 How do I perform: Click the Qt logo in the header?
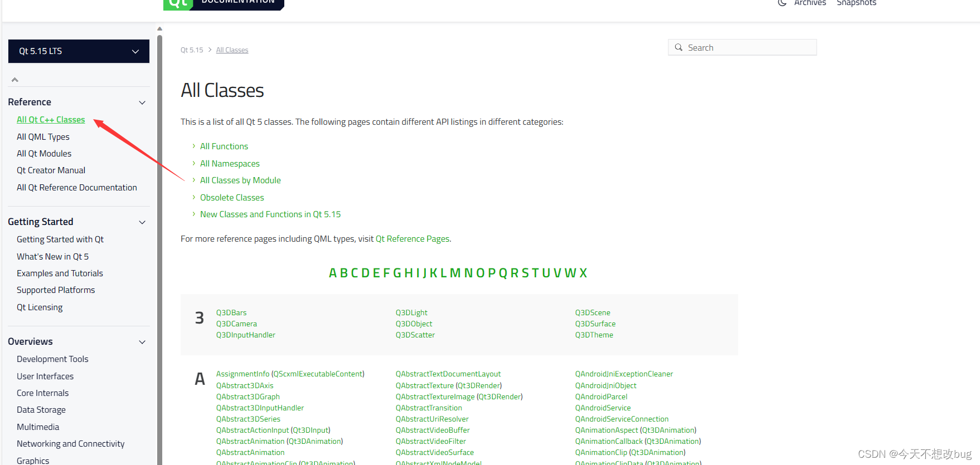coord(178,4)
